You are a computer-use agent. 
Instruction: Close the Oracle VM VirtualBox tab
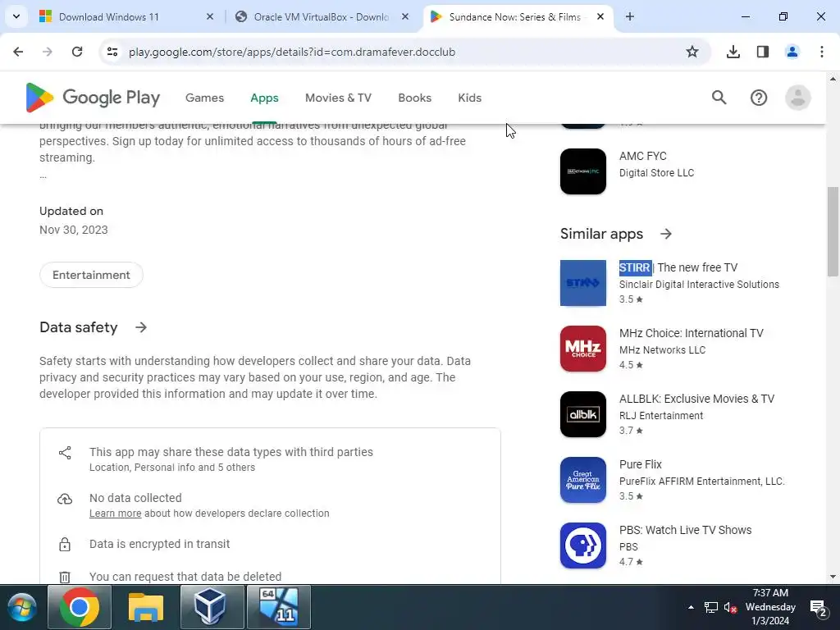(x=405, y=16)
